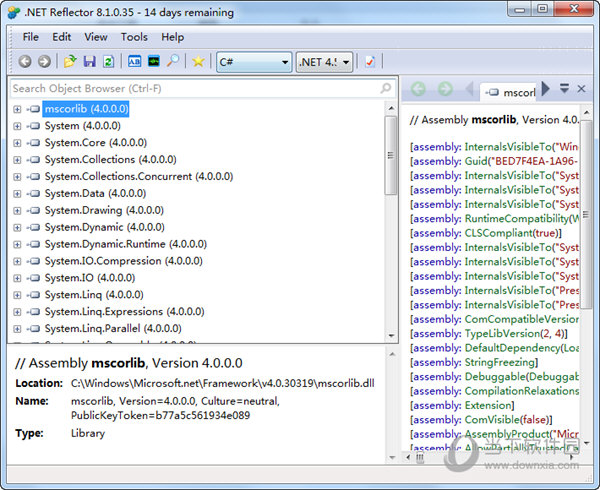Click the analyzer monitor toolbar icon
Screen dimensions: 600x490
154,61
